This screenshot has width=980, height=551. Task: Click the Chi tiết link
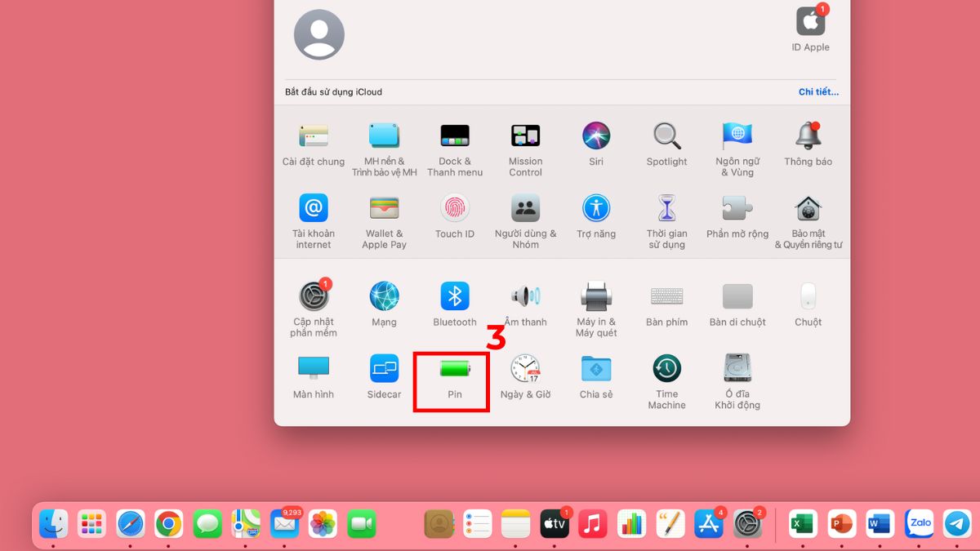[x=819, y=91]
